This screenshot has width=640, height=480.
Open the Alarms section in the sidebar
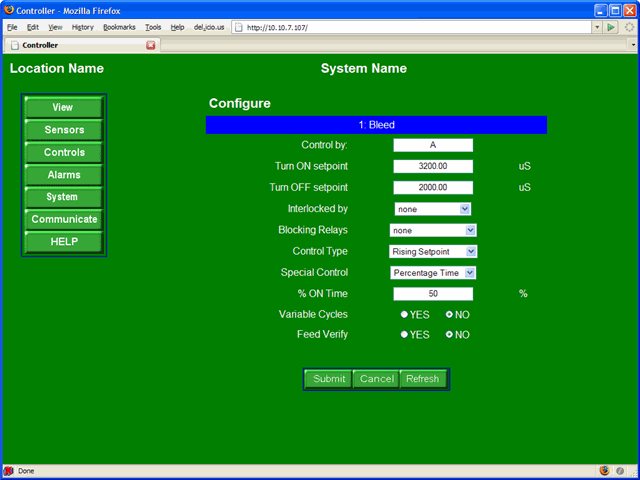click(64, 175)
